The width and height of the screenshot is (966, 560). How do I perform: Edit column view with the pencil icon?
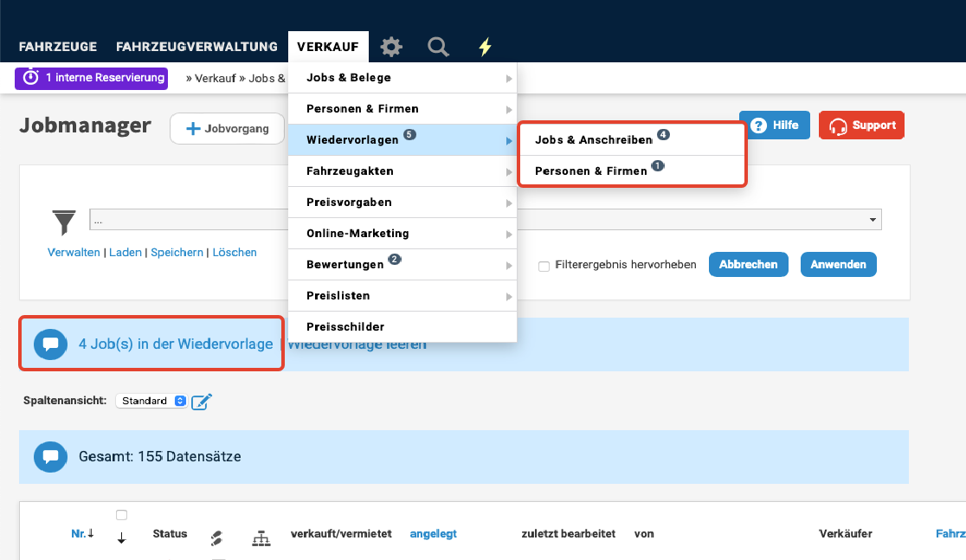pyautogui.click(x=202, y=402)
